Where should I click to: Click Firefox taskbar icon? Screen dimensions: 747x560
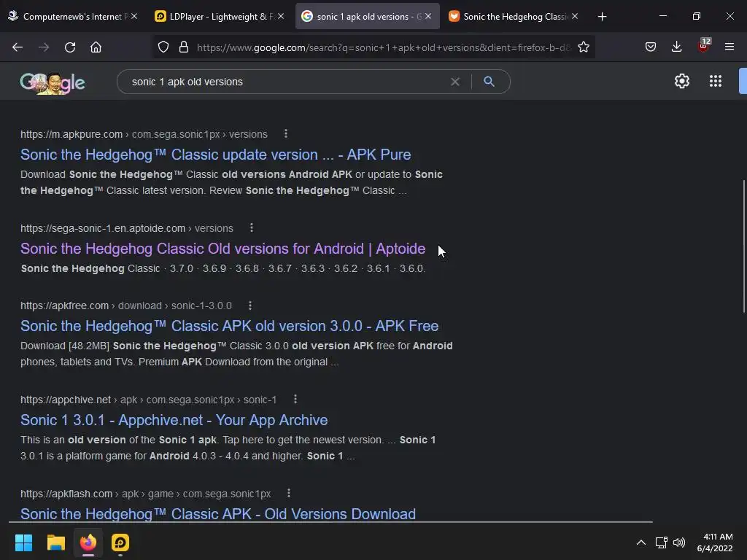click(x=88, y=542)
